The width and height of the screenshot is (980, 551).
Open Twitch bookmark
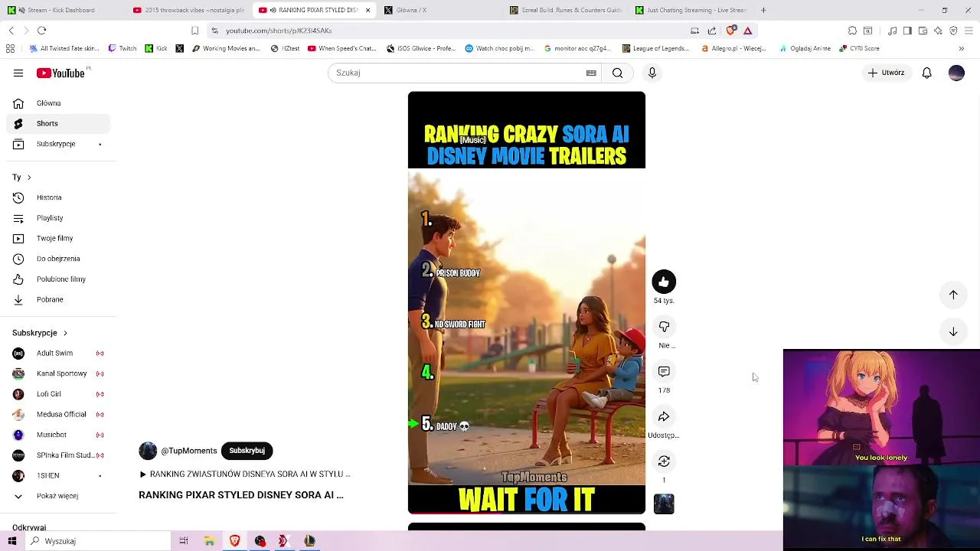(x=122, y=48)
